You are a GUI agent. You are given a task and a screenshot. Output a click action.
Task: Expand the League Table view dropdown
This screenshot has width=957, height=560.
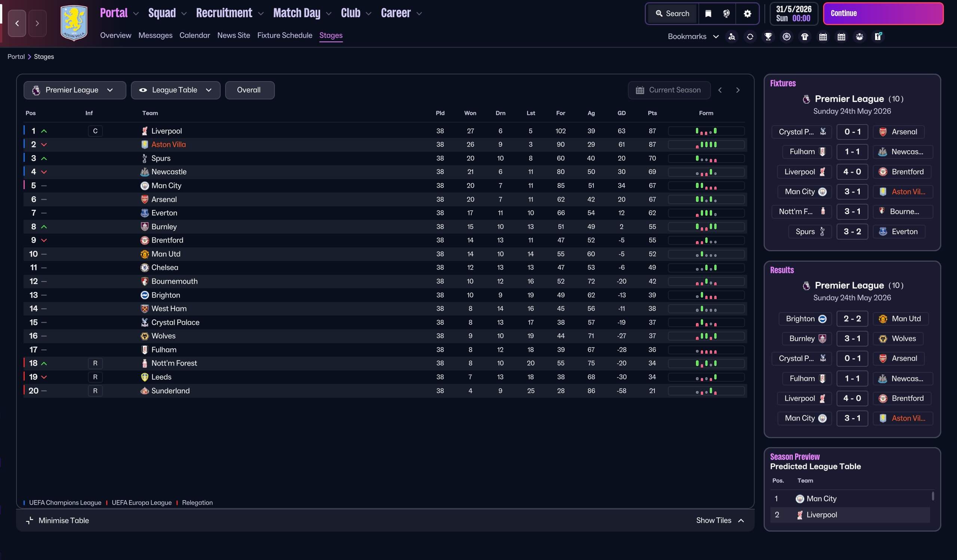click(175, 90)
